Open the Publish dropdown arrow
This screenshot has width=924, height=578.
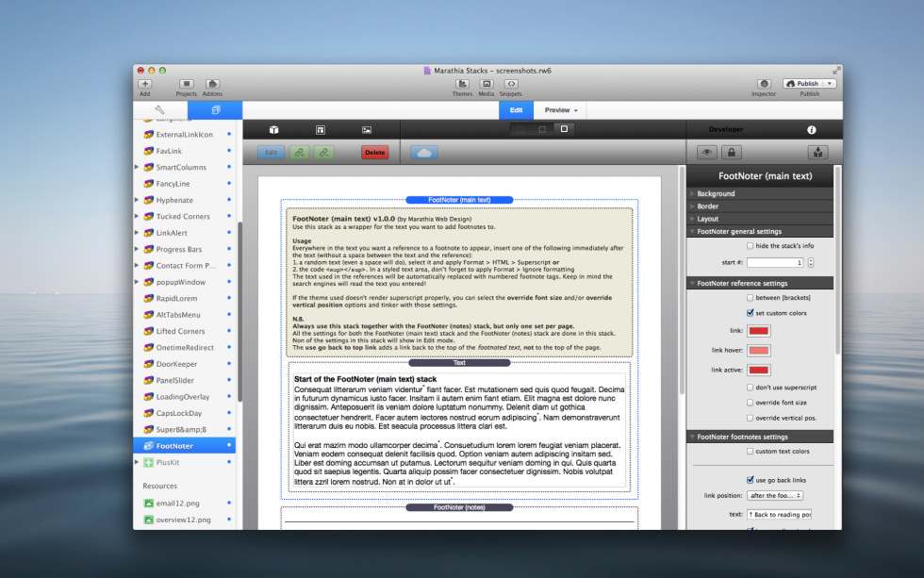(830, 84)
